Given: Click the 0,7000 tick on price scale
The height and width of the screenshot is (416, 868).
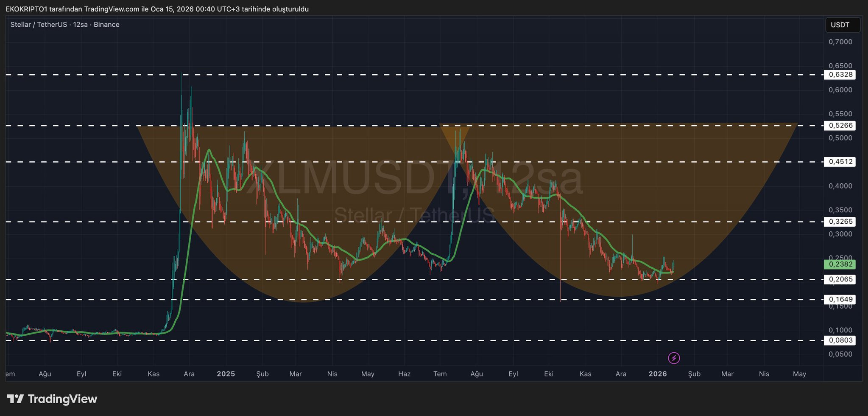Looking at the screenshot, I should pos(840,42).
